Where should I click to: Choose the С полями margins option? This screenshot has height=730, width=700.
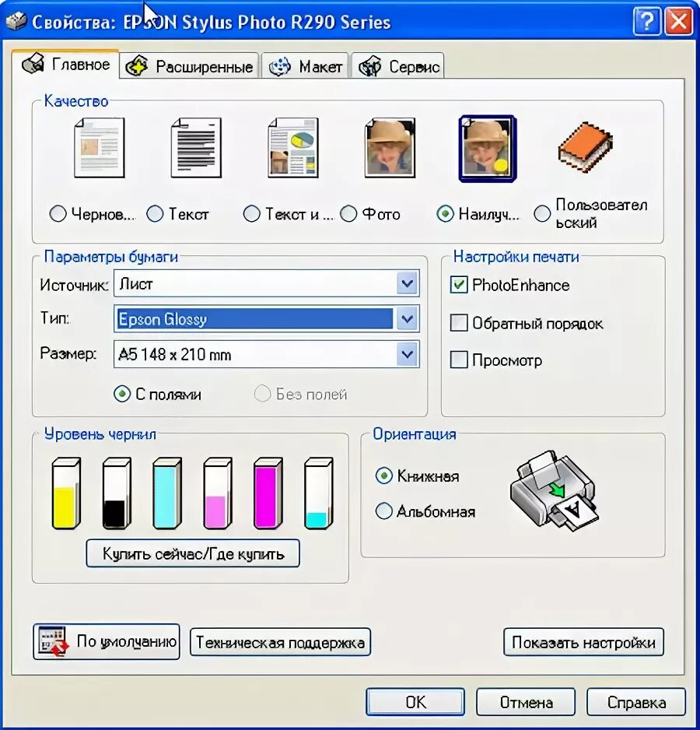point(122,395)
